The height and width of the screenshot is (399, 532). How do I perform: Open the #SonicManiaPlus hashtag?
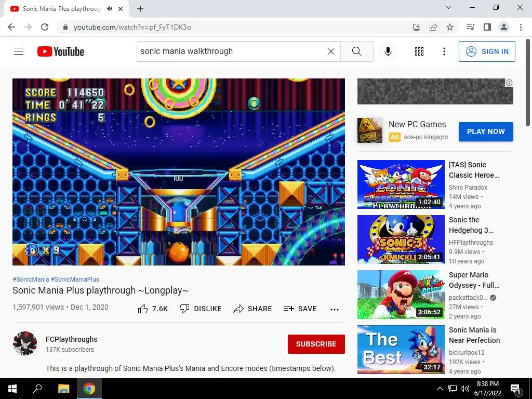click(75, 279)
